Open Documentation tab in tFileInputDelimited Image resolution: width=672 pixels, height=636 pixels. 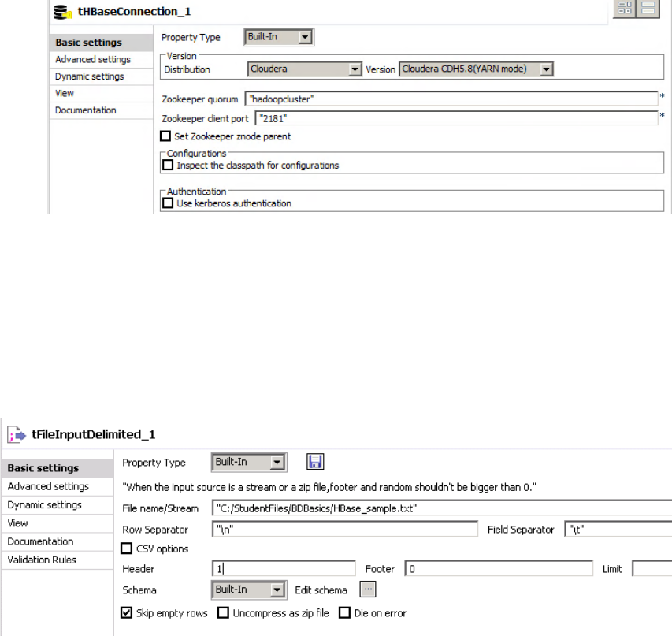tap(58, 541)
